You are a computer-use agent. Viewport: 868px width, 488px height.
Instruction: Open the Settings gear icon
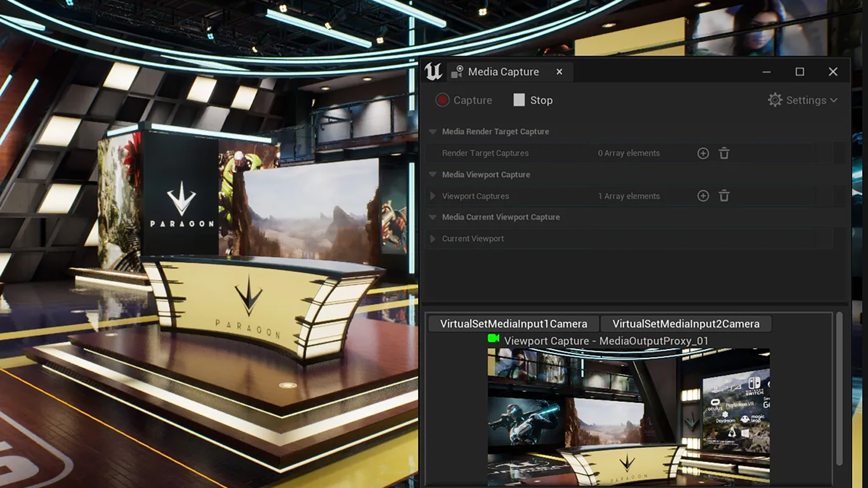pyautogui.click(x=775, y=100)
